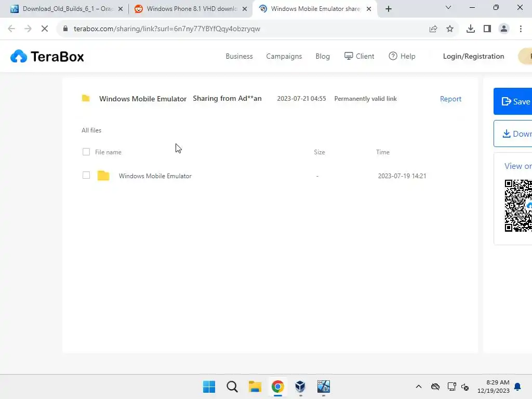Bookmark this tab with star icon
The height and width of the screenshot is (399, 532).
(450, 29)
